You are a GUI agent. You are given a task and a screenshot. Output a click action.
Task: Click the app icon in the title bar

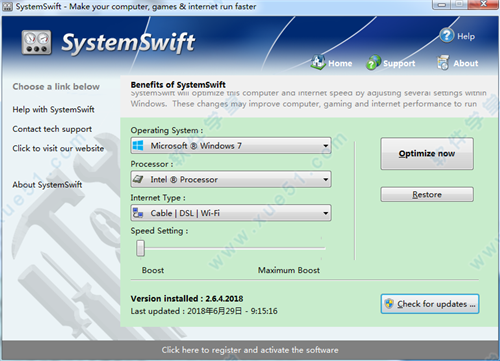click(7, 6)
